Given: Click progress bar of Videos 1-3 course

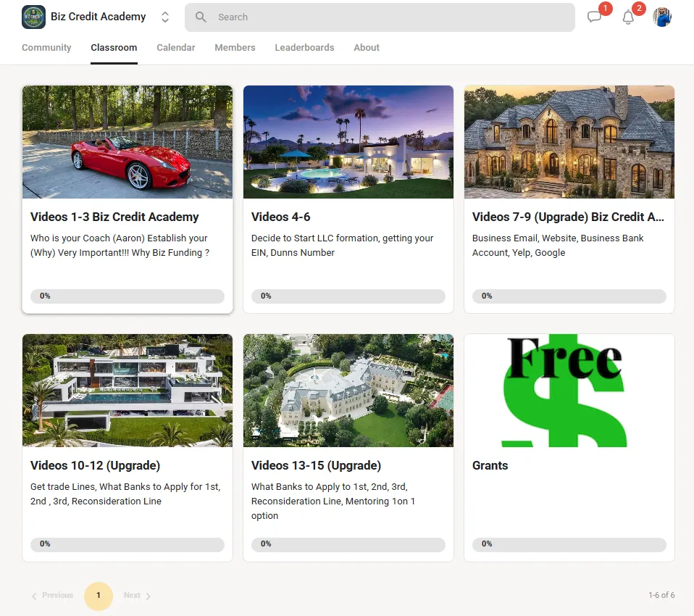Looking at the screenshot, I should click(127, 296).
